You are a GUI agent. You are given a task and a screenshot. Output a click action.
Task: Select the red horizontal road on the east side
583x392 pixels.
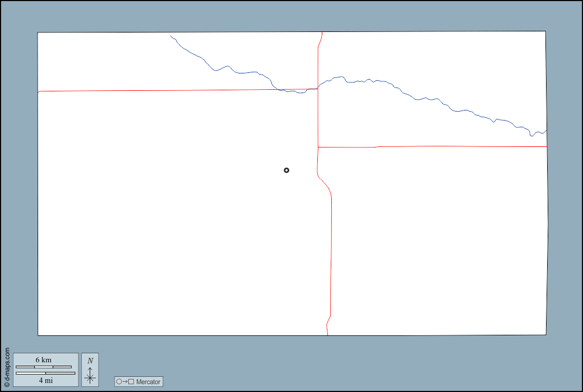point(437,146)
